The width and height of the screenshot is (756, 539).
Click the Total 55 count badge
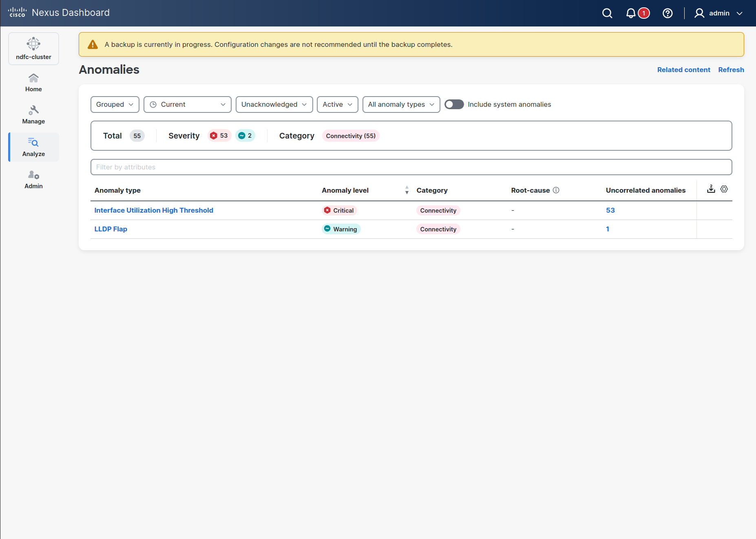pyautogui.click(x=137, y=136)
